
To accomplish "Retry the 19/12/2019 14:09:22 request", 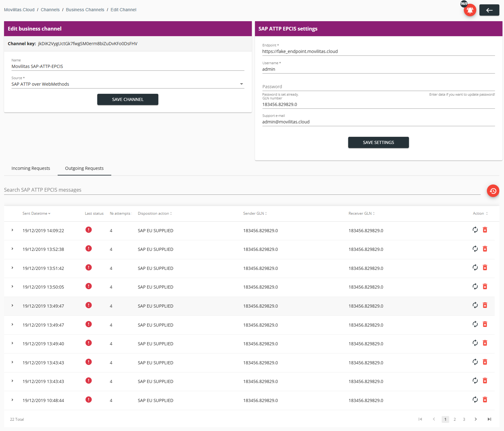I will click(x=475, y=230).
